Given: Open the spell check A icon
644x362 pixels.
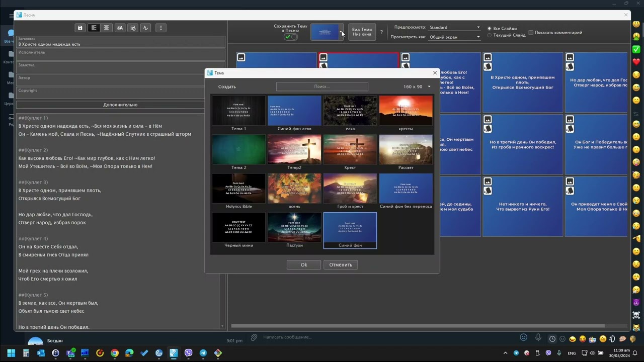Looking at the screenshot, I should pyautogui.click(x=146, y=28).
